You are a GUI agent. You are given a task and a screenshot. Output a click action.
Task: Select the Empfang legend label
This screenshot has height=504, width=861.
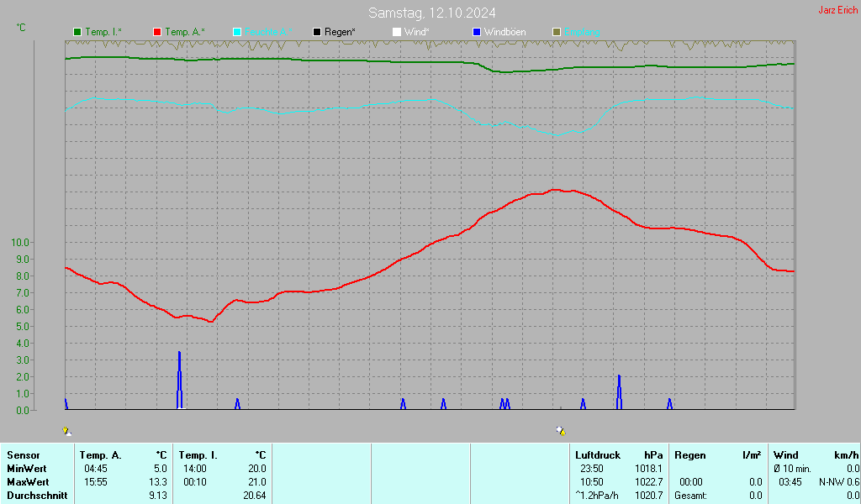(x=582, y=33)
